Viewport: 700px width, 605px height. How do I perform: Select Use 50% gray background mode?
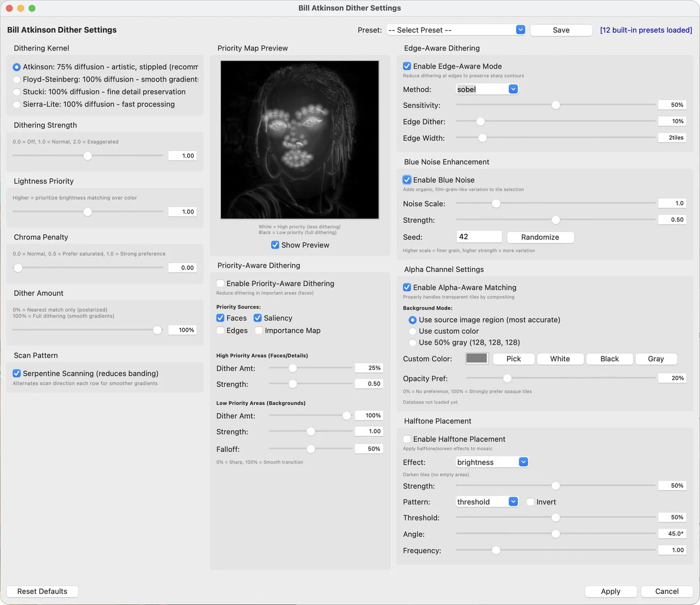point(413,343)
